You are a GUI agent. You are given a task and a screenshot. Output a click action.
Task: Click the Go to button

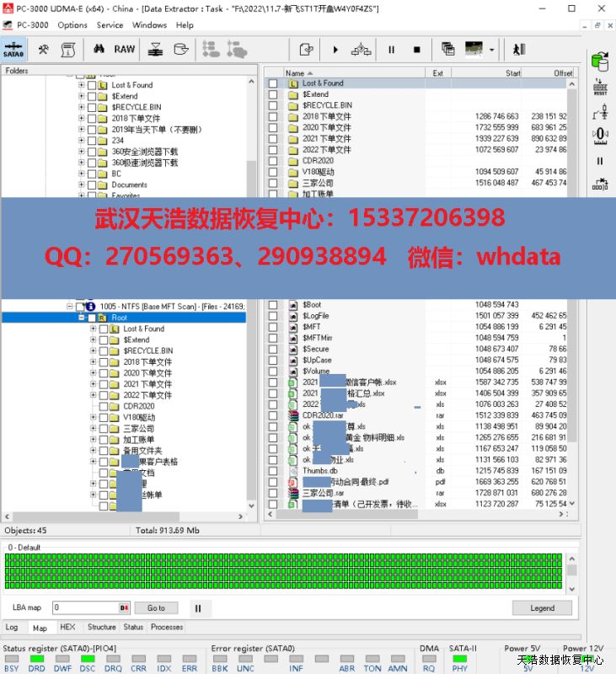(156, 607)
